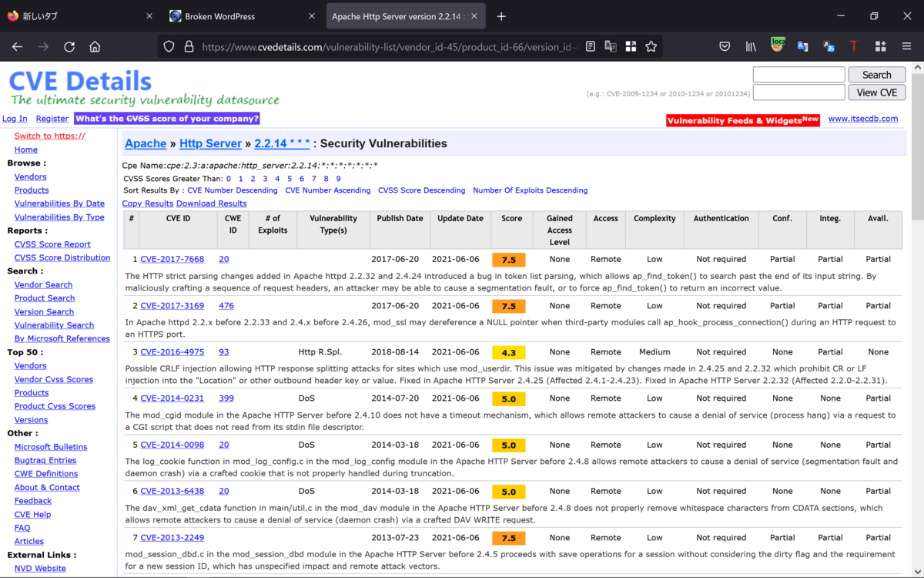This screenshot has height=578, width=924.
Task: Open Vendor Search in sidebar
Action: click(x=43, y=284)
